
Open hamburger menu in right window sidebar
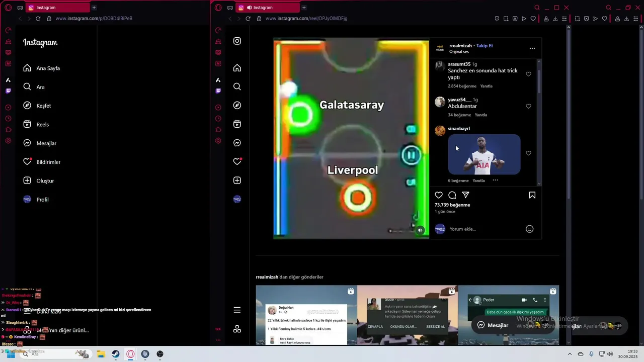[237, 310]
